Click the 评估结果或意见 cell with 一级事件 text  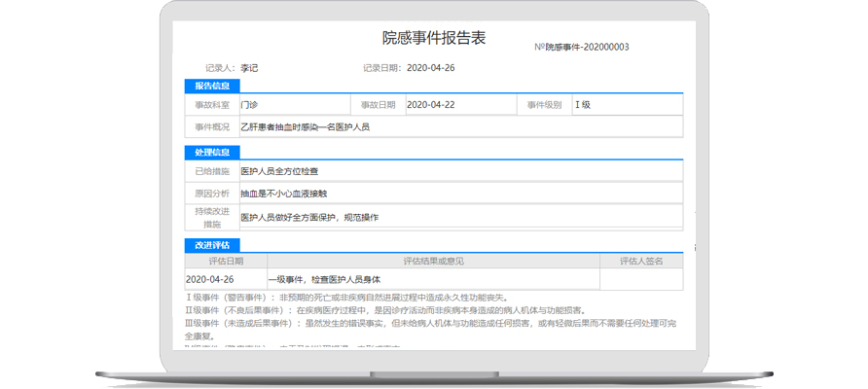[432, 280]
